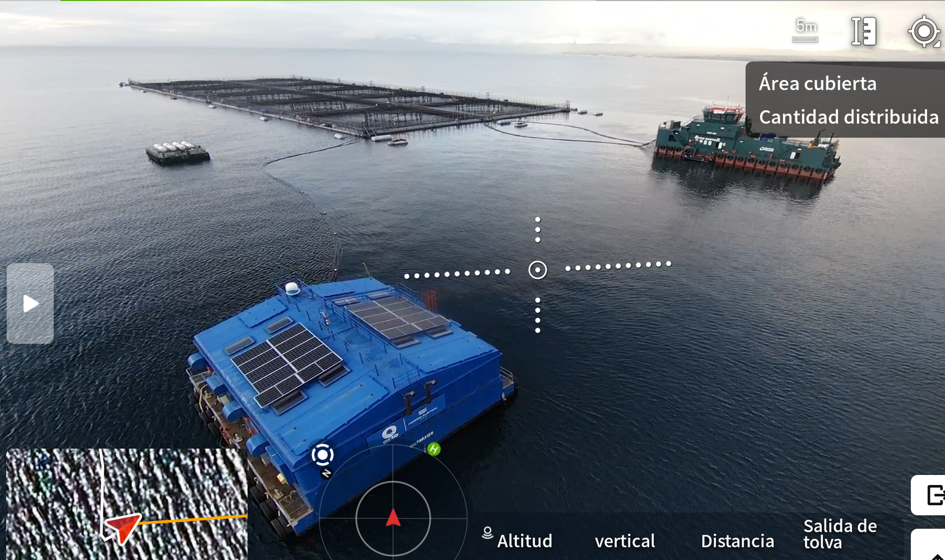Click the red drone arrow on minimap
The height and width of the screenshot is (560, 945).
[x=122, y=527]
